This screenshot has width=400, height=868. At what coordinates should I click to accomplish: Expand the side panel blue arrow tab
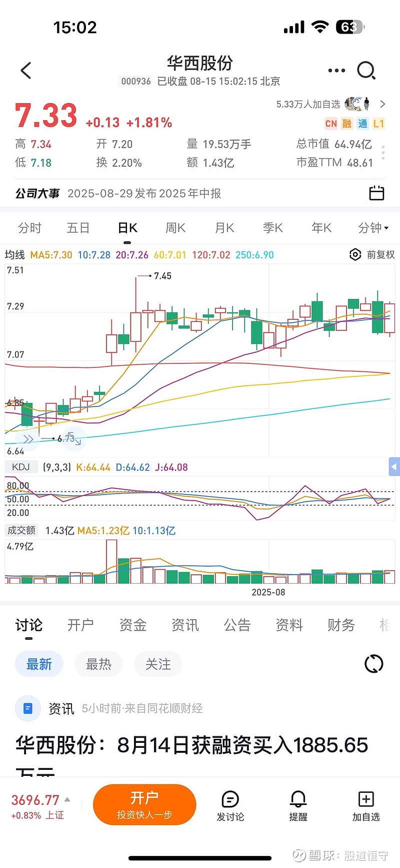394,467
